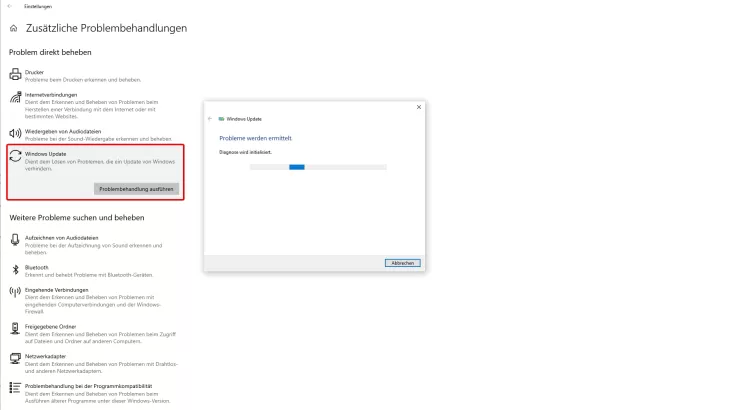Click the Netzwerkadapter monitor icon

(x=15, y=357)
